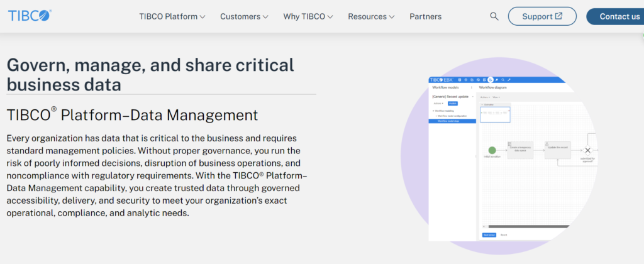Collapse the Workflow modeling tree node
644x264 pixels.
tap(433, 111)
